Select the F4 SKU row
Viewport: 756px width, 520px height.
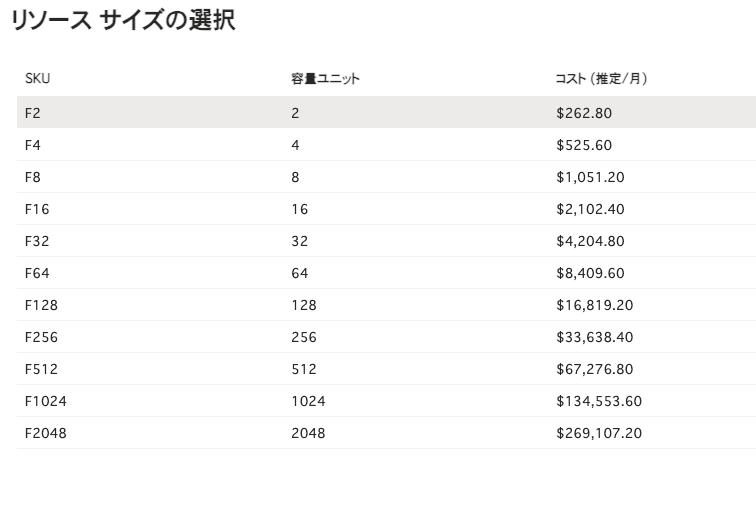pyautogui.click(x=33, y=145)
